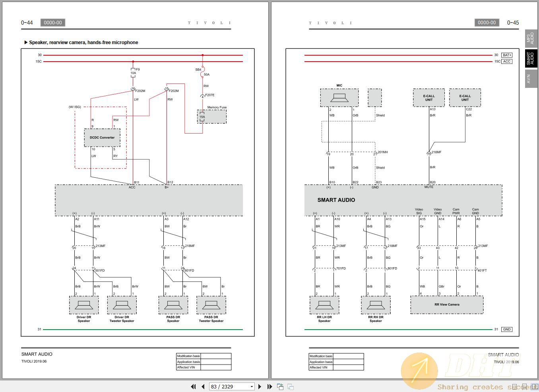The height and width of the screenshot is (392, 539).
Task: Go to the previous page
Action: tap(203, 386)
